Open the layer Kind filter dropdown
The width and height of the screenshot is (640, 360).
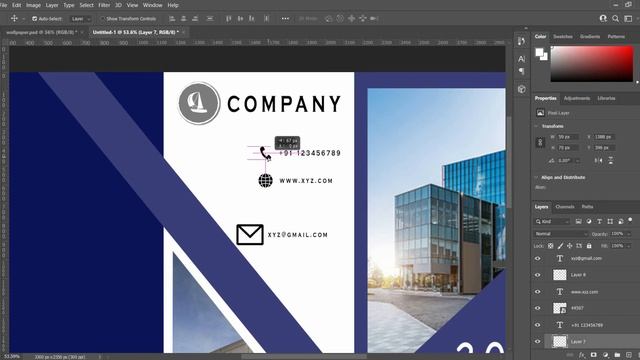click(552, 222)
